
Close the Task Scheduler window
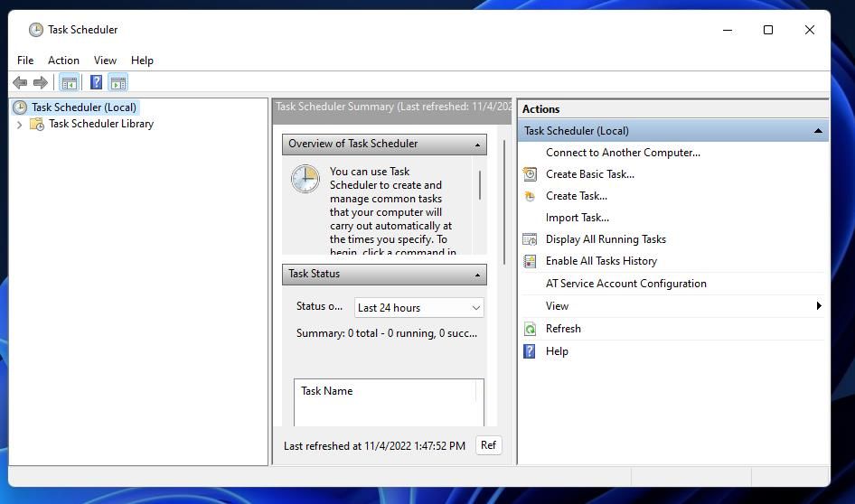(x=809, y=30)
